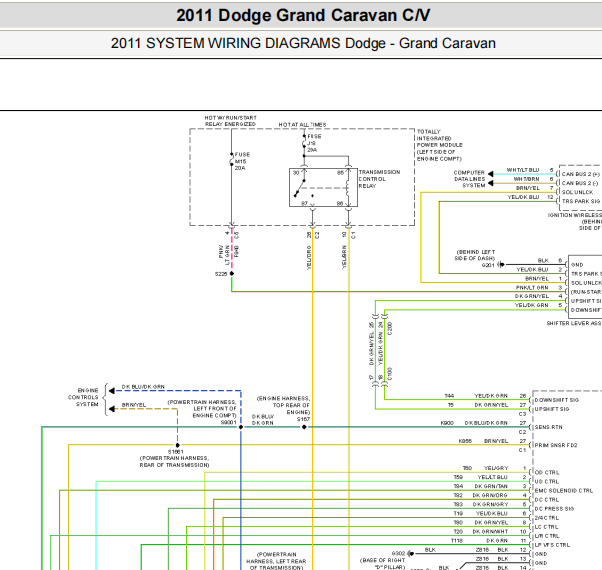Click '(ENGINE HARNESS, TOP REAR OF ENGINE)' note
The height and width of the screenshot is (570, 602).
(283, 405)
